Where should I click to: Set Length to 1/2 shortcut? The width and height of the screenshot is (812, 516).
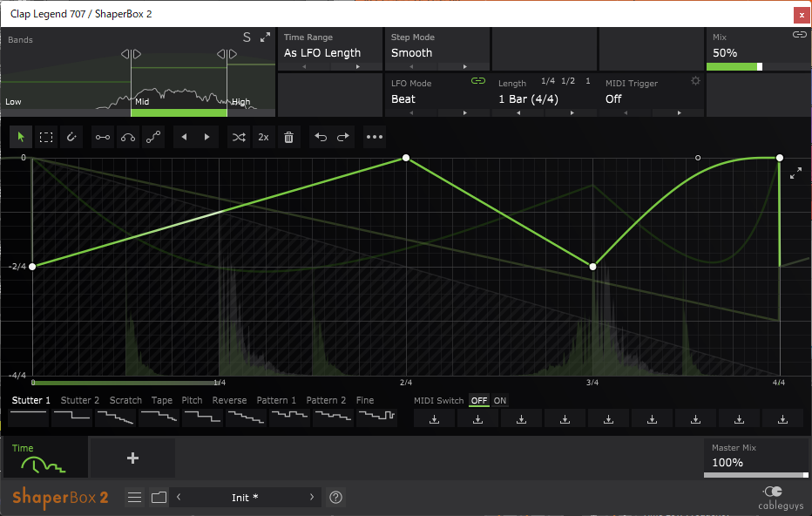(x=568, y=81)
